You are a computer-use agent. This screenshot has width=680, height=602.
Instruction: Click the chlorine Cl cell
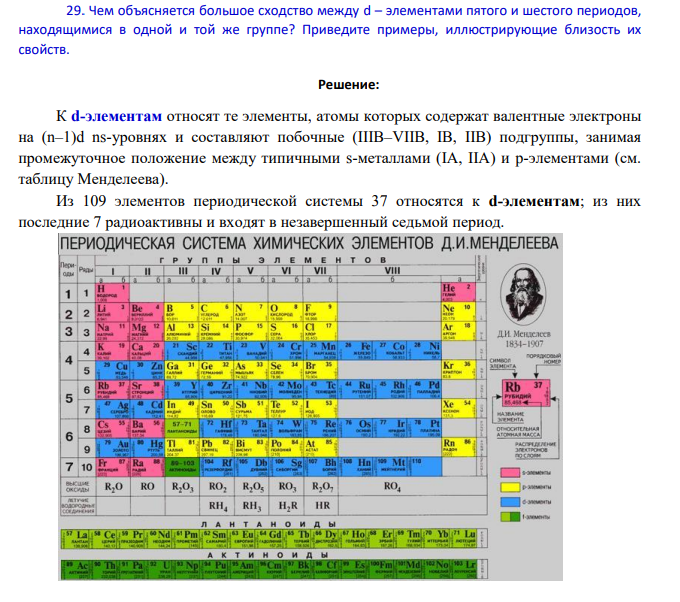coord(320,331)
